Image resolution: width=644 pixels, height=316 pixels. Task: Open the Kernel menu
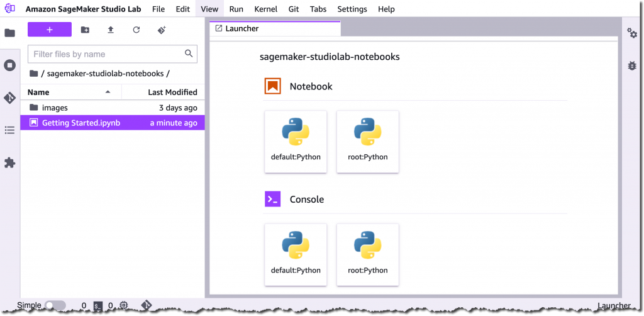(266, 9)
